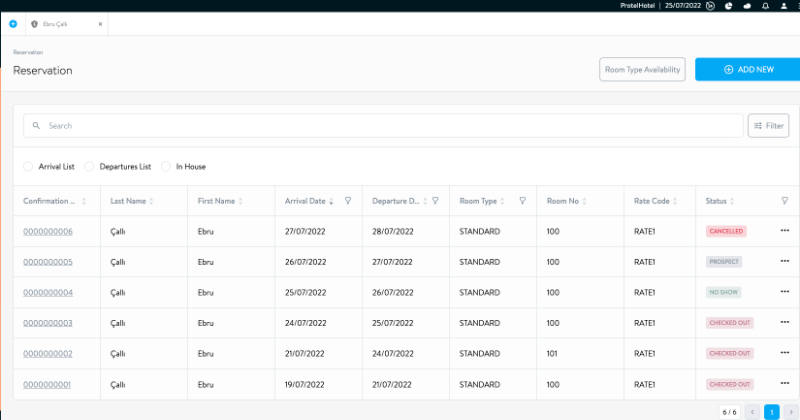The height and width of the screenshot is (420, 800).
Task: Go to next page of results
Action: tap(791, 412)
